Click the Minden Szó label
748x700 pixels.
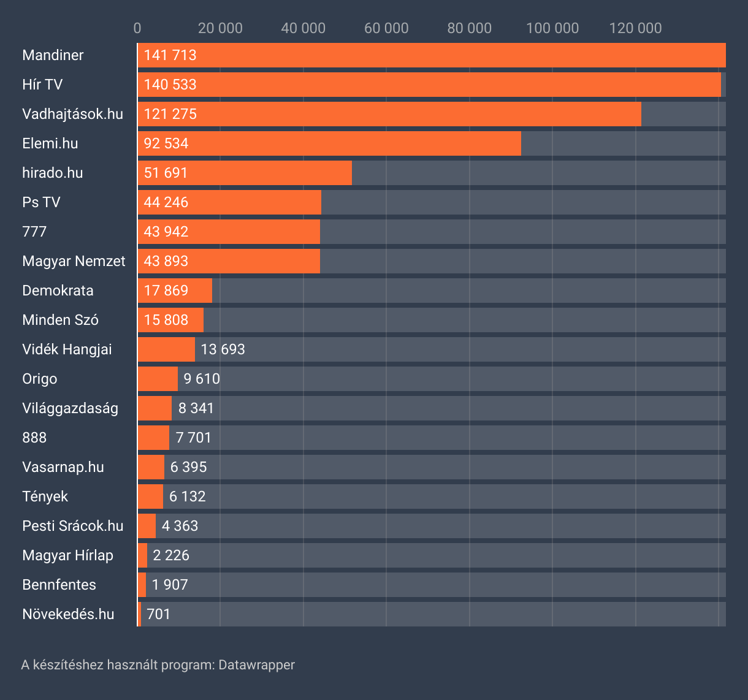click(x=60, y=320)
